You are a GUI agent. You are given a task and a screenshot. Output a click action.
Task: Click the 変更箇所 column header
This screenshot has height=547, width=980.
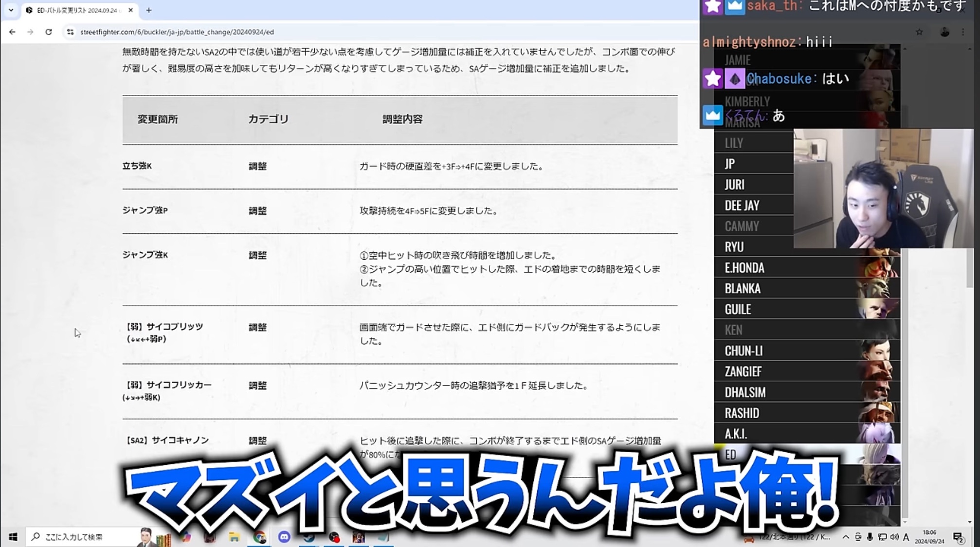tap(158, 119)
